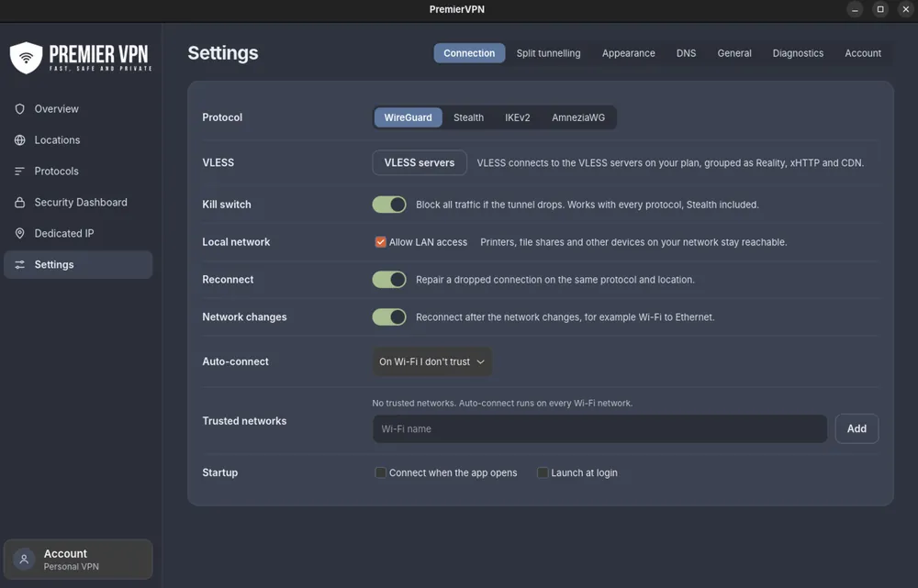Open the Connection settings tab
This screenshot has width=918, height=588.
pos(469,52)
